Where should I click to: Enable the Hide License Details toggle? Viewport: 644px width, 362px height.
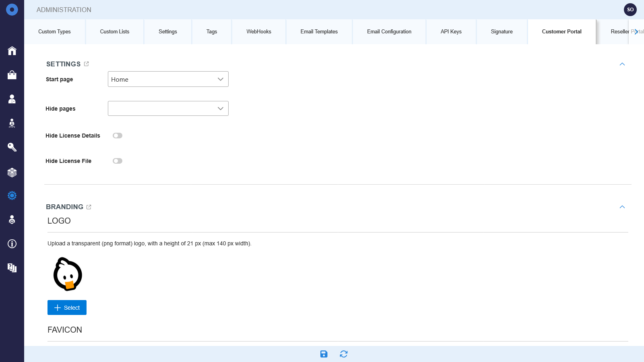tap(118, 136)
